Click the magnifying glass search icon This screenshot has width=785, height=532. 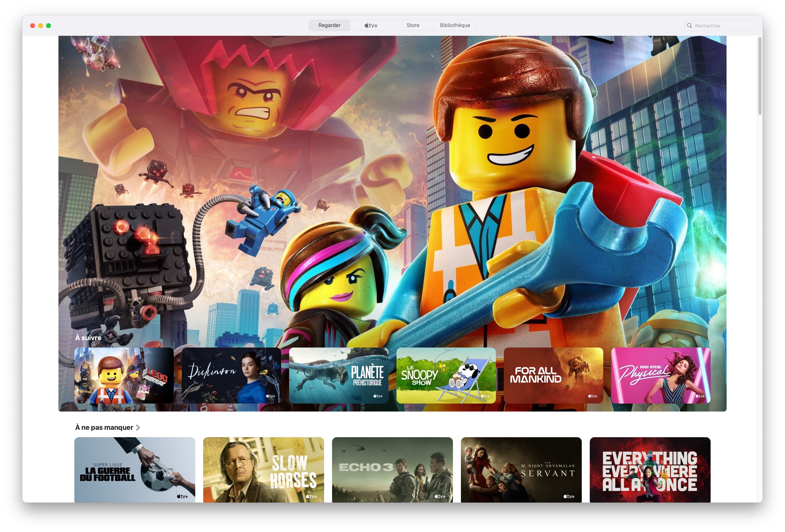[x=689, y=26]
